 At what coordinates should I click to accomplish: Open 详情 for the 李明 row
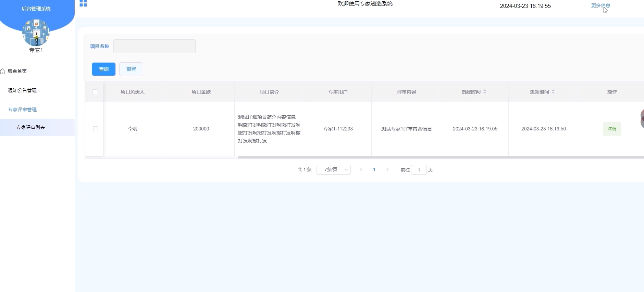tap(612, 129)
